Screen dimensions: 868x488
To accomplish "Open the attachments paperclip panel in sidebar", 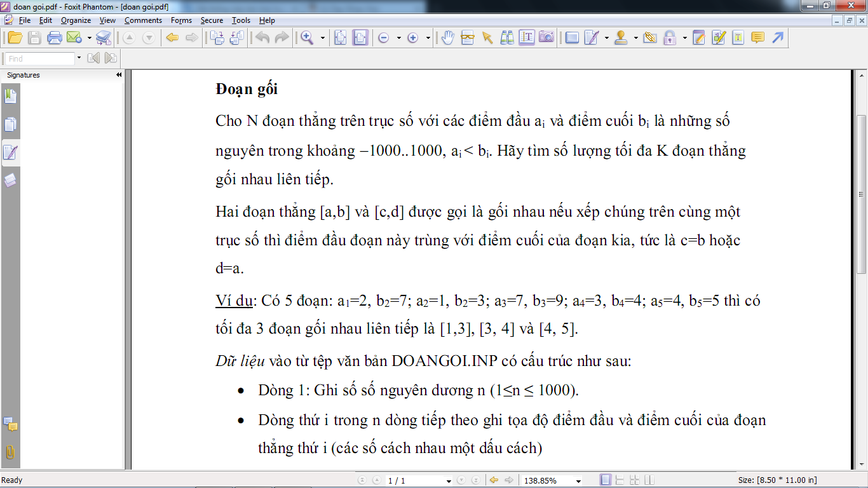I will point(10,452).
